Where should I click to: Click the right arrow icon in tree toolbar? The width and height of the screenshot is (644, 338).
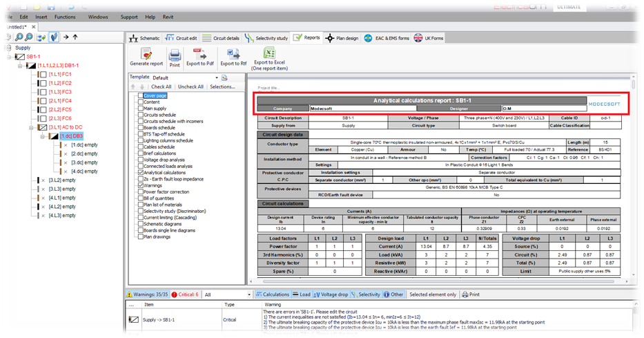click(66, 37)
